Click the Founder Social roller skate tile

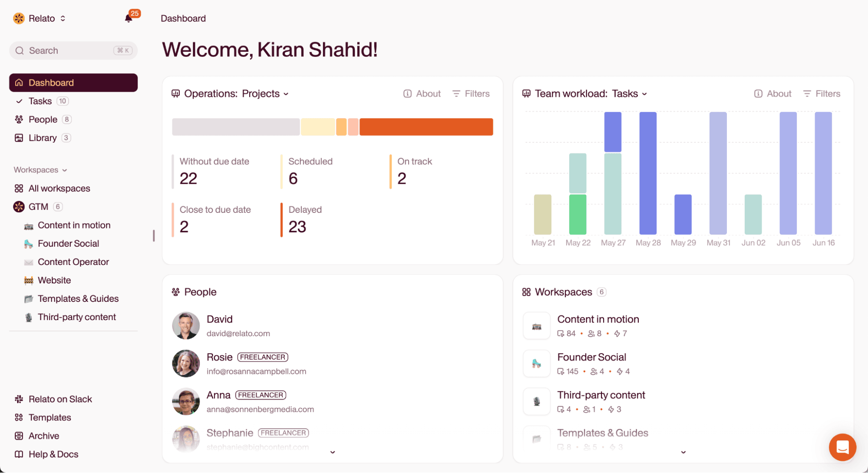click(537, 364)
